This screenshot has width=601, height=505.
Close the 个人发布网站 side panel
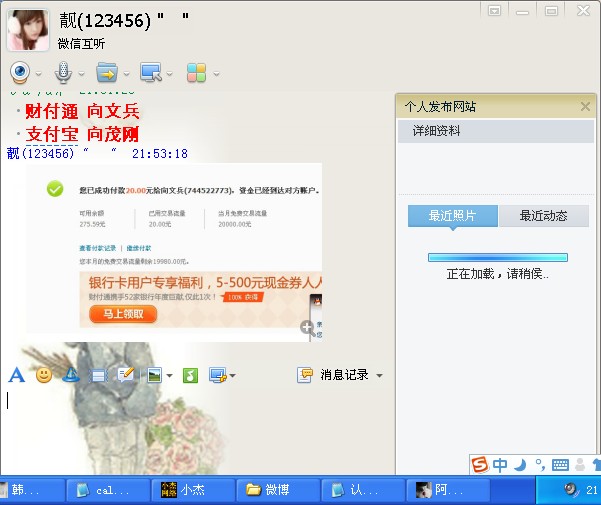point(585,107)
